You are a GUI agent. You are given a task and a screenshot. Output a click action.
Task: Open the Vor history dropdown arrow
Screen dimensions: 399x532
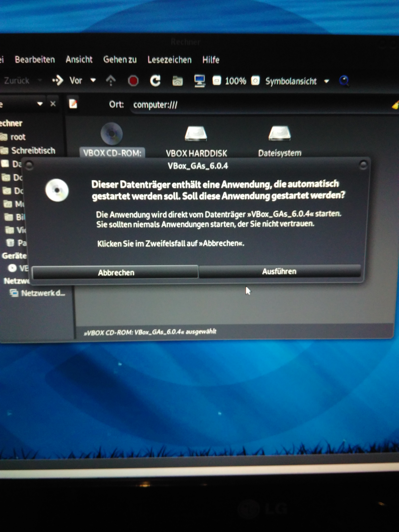(x=93, y=80)
